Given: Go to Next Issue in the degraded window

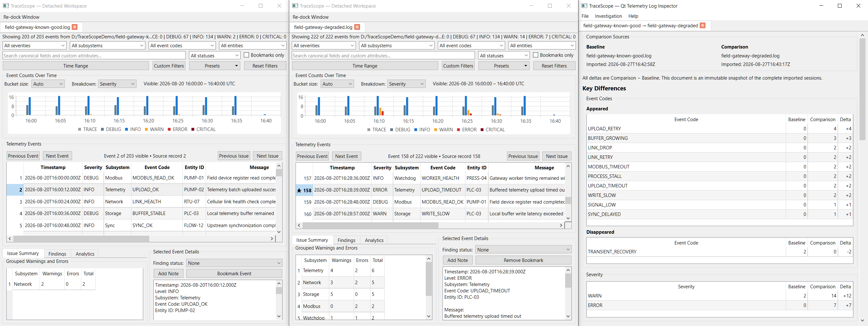Looking at the screenshot, I should point(557,156).
